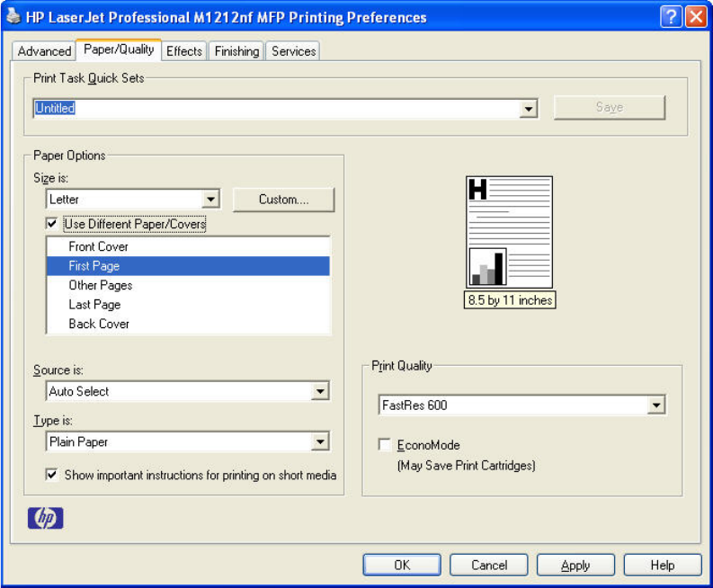Enable the EconoMode checkbox
Image resolution: width=713 pixels, height=588 pixels.
point(385,445)
